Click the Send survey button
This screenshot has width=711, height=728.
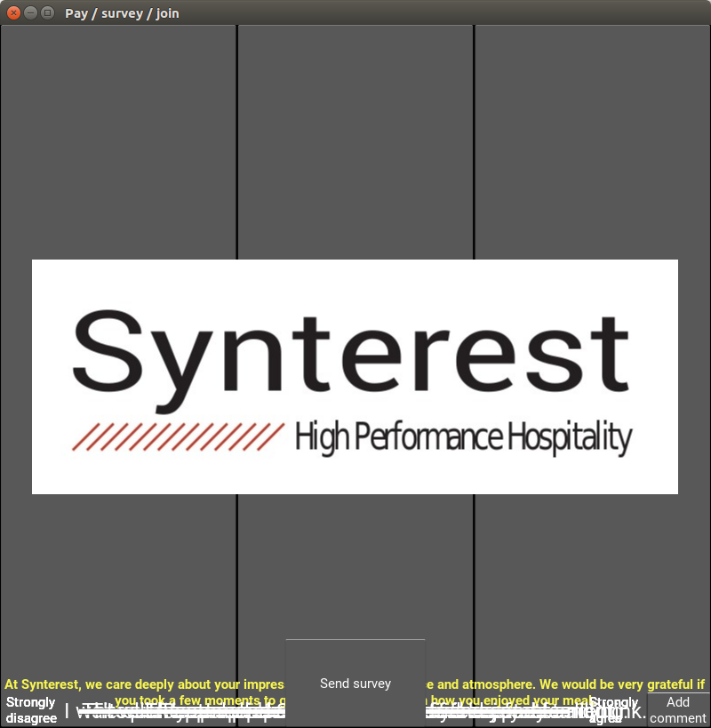tap(355, 683)
